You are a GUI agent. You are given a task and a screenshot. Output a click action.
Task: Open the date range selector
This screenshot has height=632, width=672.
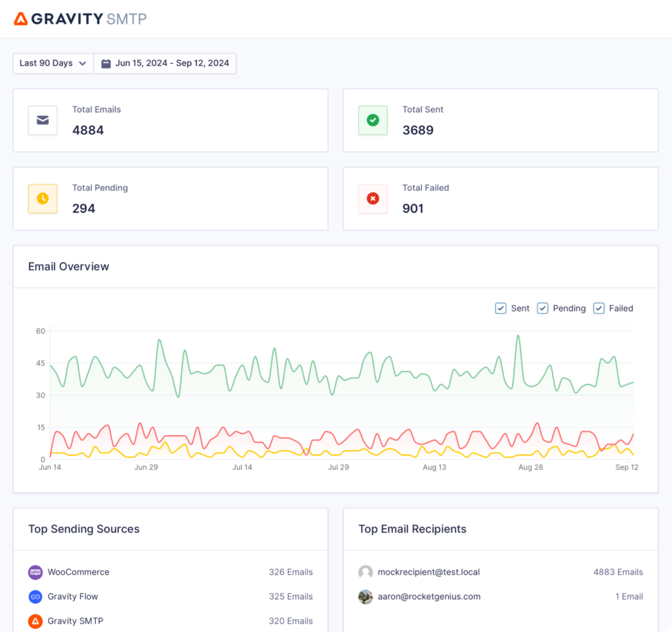point(165,63)
